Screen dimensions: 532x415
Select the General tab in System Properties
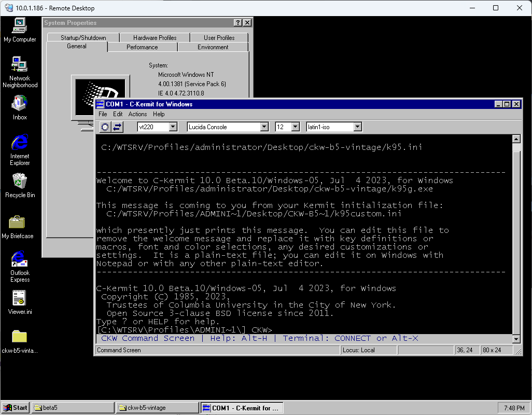click(77, 46)
